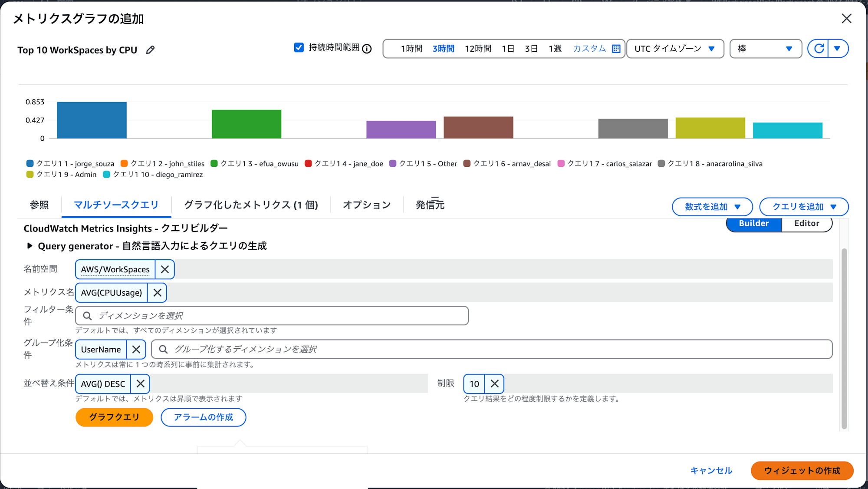
Task: Run the query with グラフクエリ button
Action: coord(114,417)
